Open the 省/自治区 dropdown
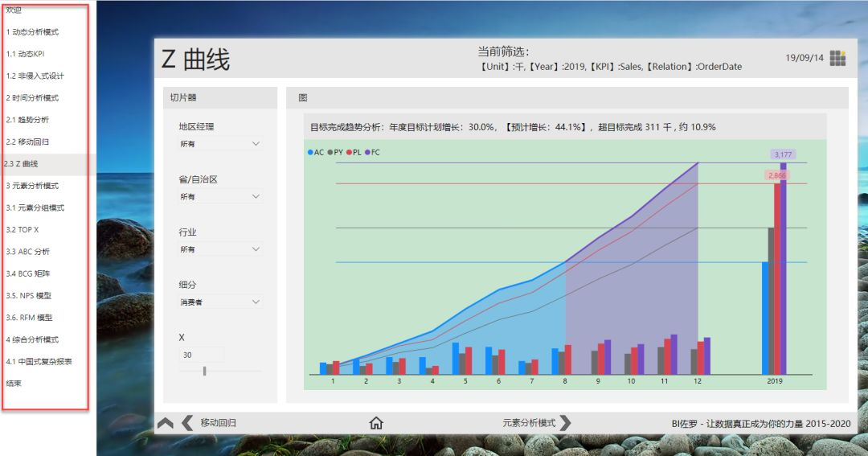 [219, 196]
